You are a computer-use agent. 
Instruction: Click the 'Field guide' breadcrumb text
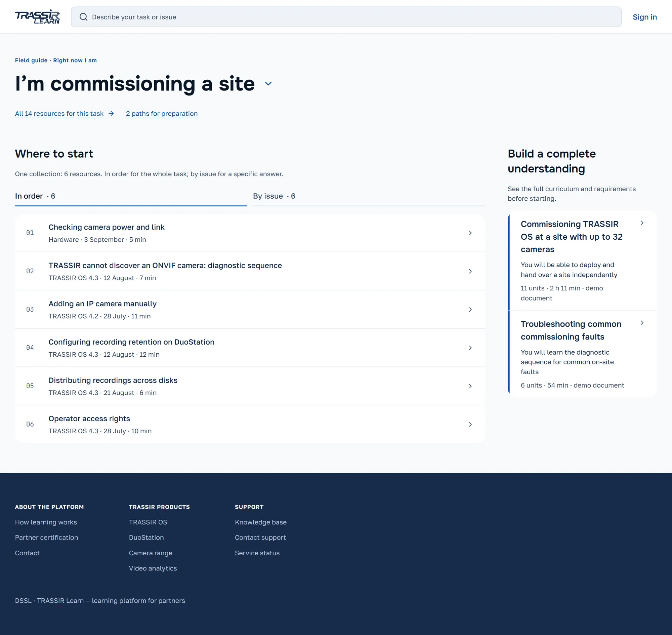click(31, 60)
